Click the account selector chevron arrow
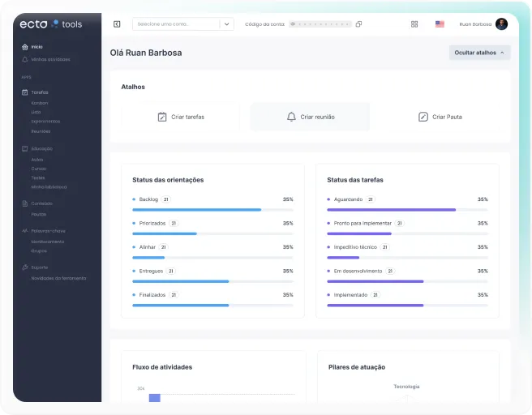This screenshot has height=415, width=532. pyautogui.click(x=226, y=24)
